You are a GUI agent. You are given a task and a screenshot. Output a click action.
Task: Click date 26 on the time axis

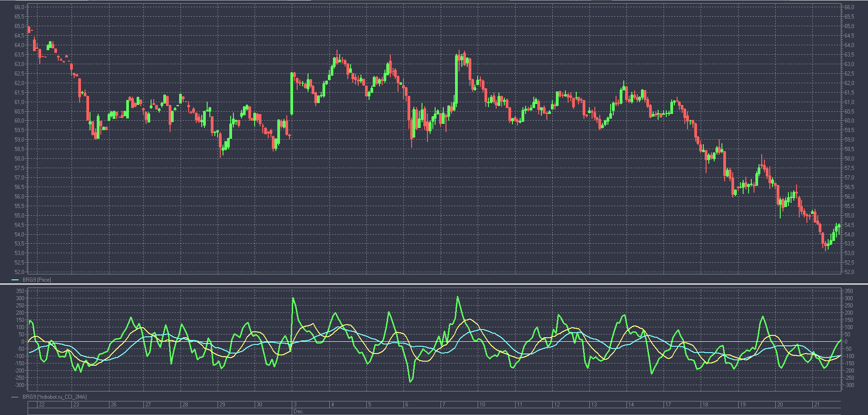(x=114, y=405)
